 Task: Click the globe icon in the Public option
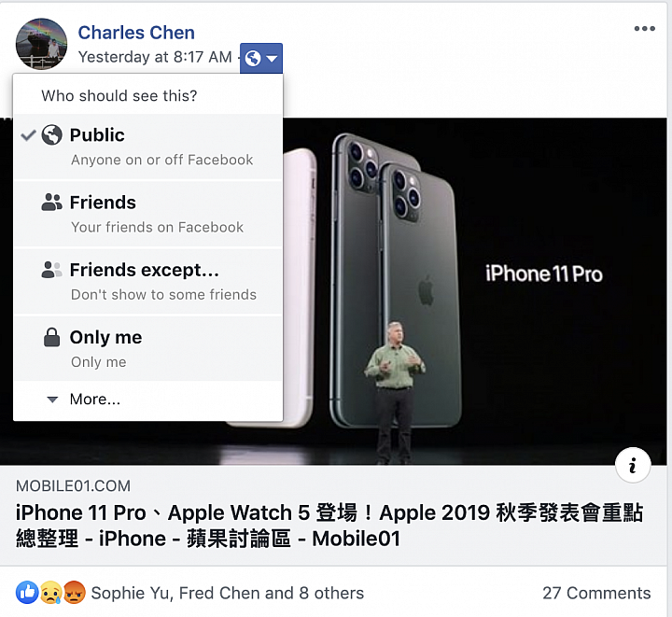[52, 135]
